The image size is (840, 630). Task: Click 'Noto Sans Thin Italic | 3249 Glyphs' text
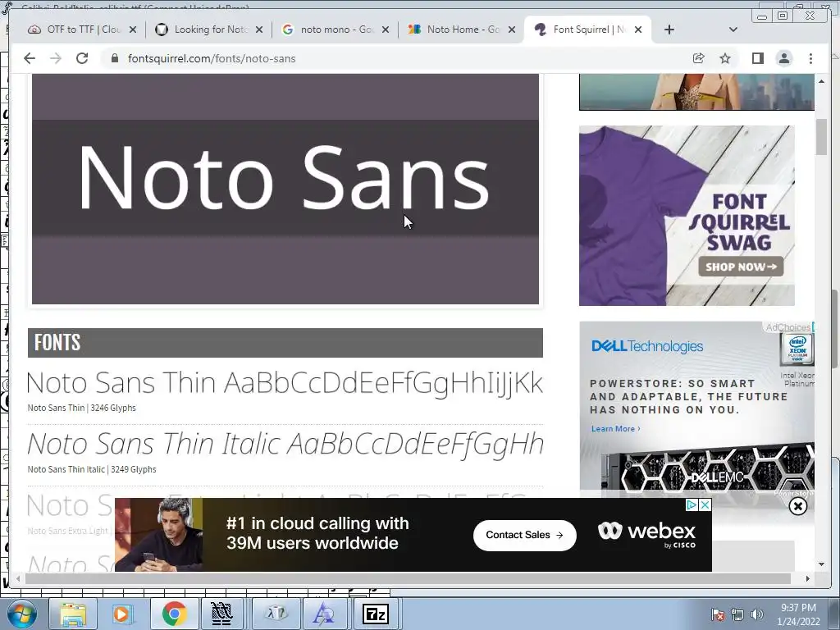(x=92, y=469)
